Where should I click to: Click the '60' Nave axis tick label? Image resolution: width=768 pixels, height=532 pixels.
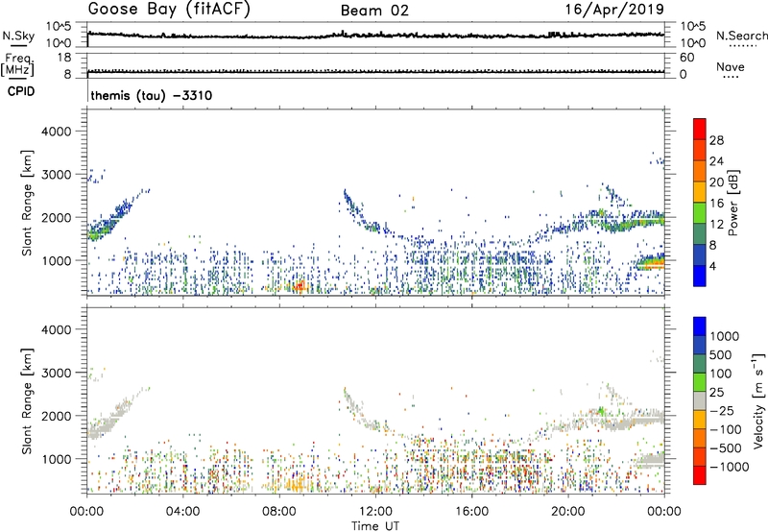(686, 58)
